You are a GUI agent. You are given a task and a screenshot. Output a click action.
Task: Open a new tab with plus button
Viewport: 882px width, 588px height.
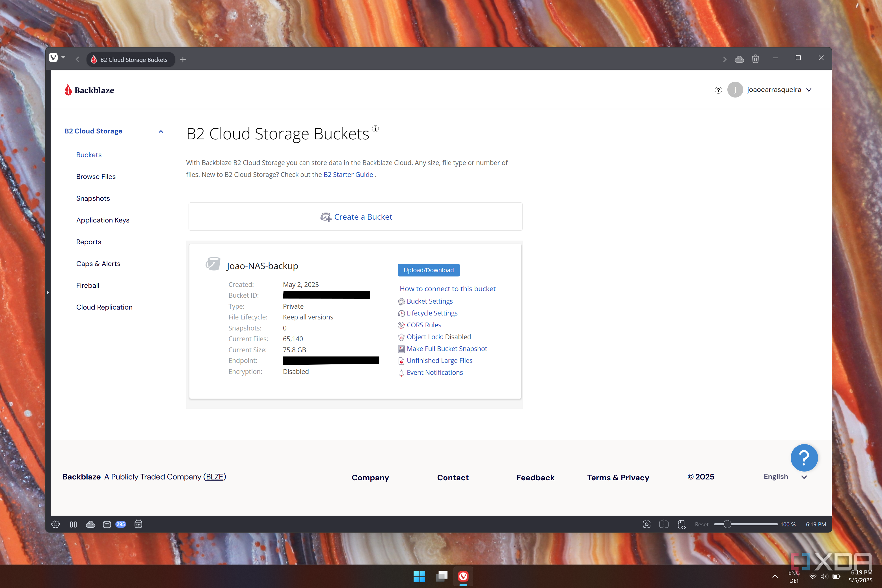pos(183,60)
